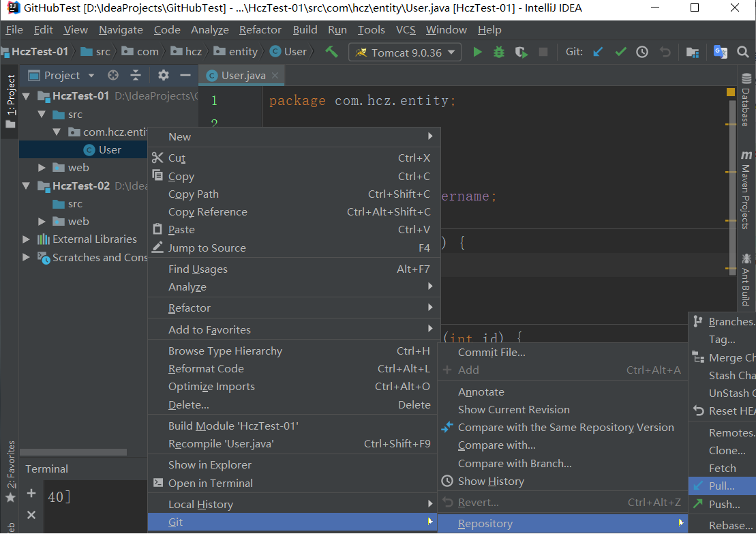Toggle the 1: Project tool window button
This screenshot has width=756, height=534.
(11, 102)
